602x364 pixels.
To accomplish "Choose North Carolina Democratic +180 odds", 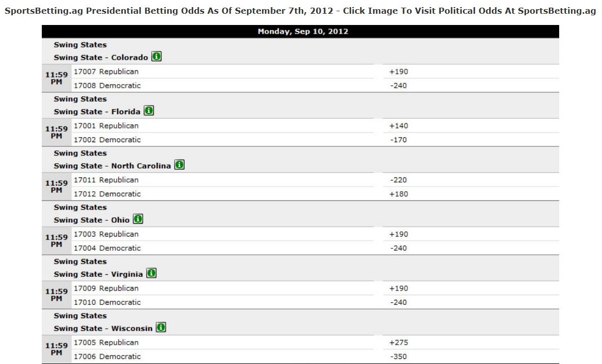I will coord(399,194).
